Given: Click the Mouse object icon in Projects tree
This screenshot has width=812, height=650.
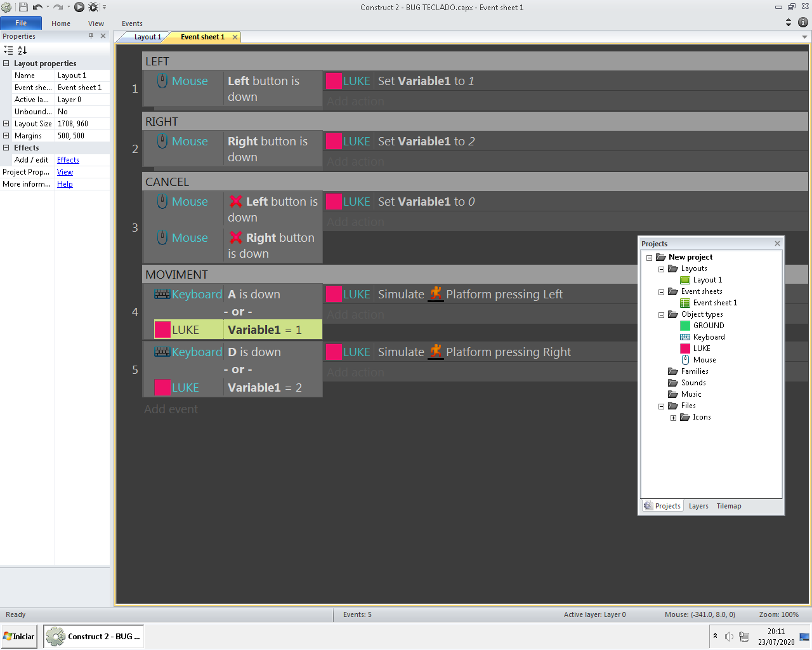Looking at the screenshot, I should tap(685, 360).
